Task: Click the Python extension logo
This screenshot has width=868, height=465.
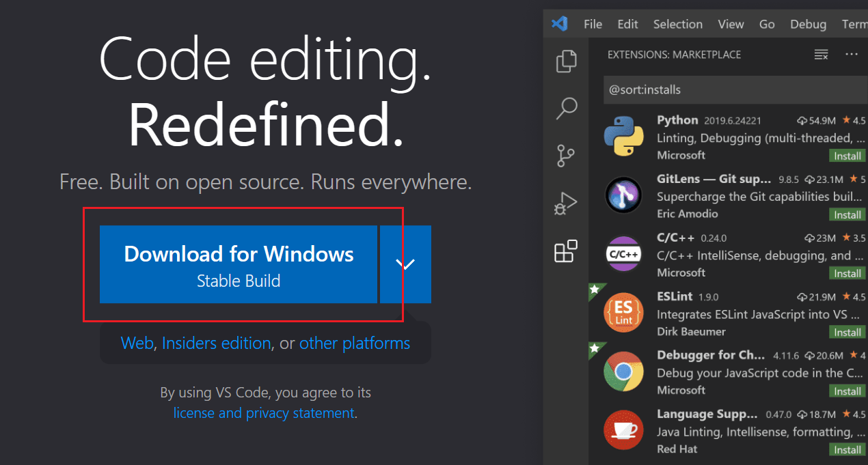Action: 623,137
